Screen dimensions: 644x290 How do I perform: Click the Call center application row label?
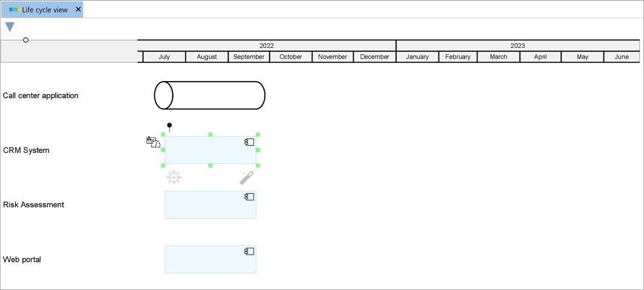coord(41,95)
